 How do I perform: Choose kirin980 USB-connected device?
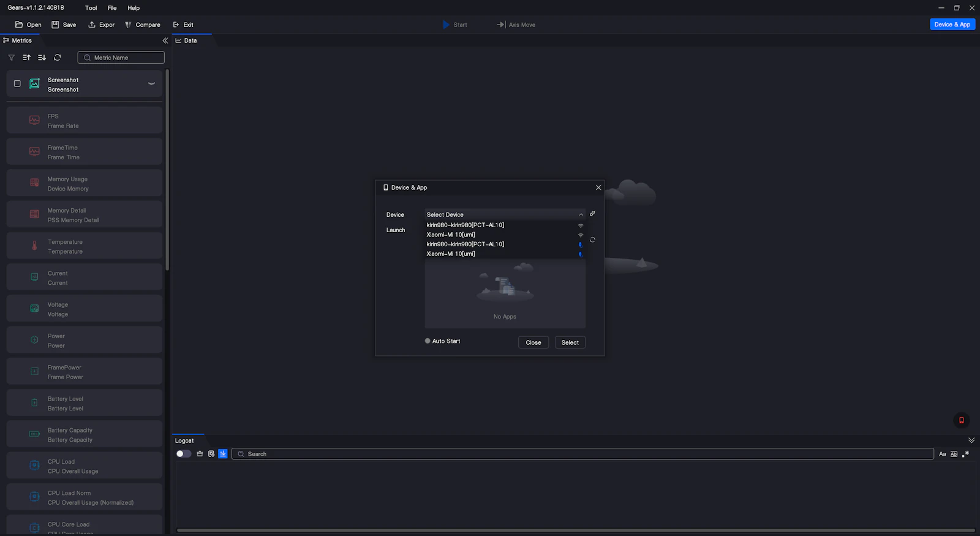point(505,244)
